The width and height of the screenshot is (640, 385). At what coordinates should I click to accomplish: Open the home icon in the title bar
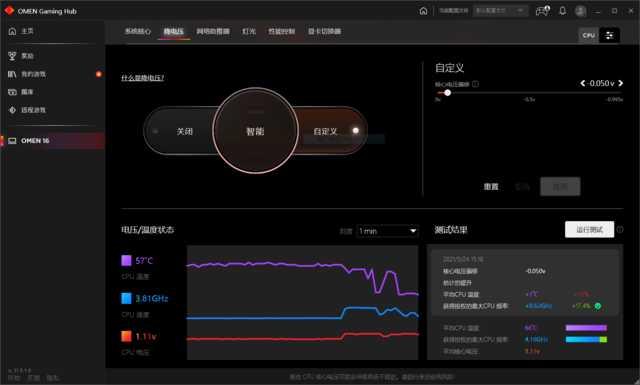(423, 11)
